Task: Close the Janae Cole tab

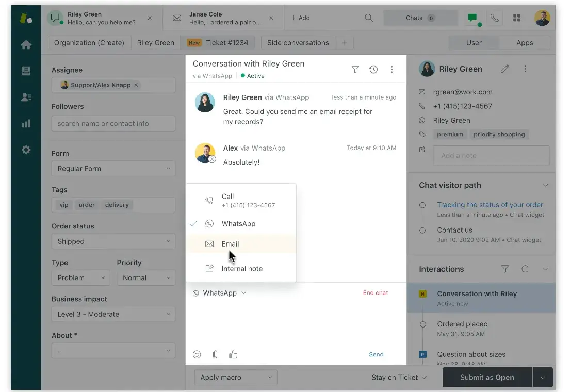Action: 271,18
